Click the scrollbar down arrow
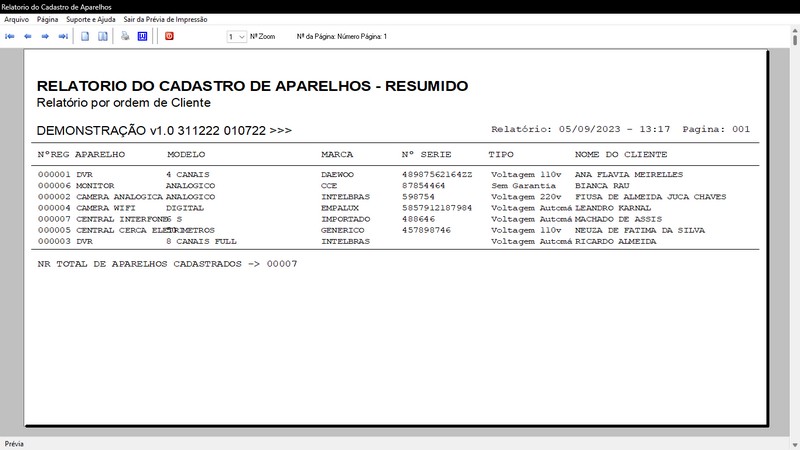 coord(795,445)
